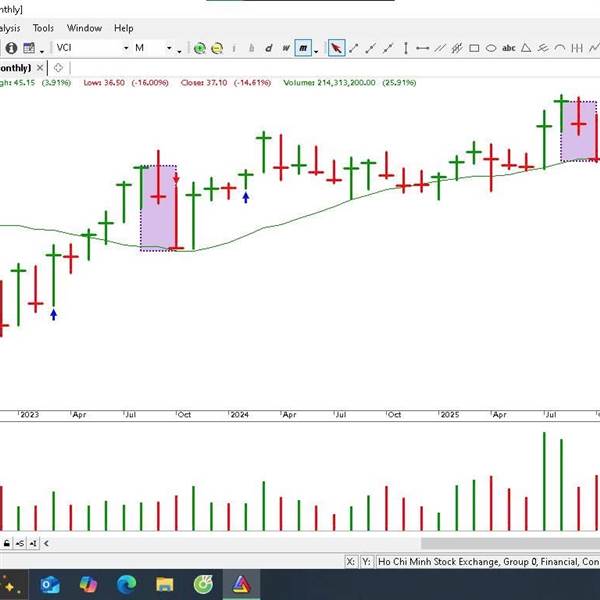
Task: Click the X: status bar field
Action: [351, 562]
